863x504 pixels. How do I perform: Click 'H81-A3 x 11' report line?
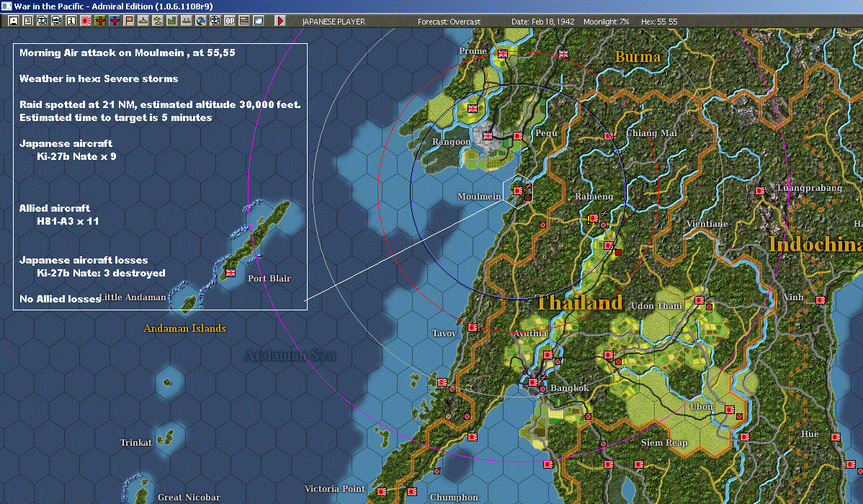tap(68, 221)
